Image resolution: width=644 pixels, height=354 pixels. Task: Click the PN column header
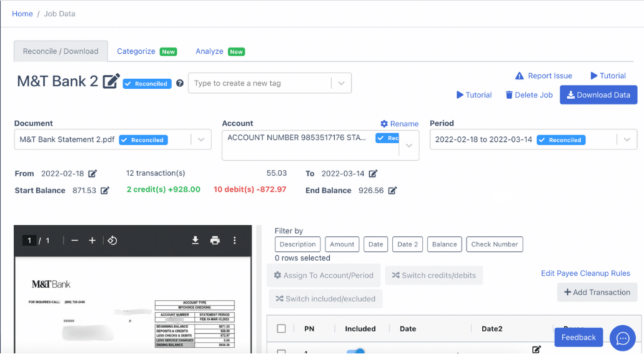click(x=309, y=329)
